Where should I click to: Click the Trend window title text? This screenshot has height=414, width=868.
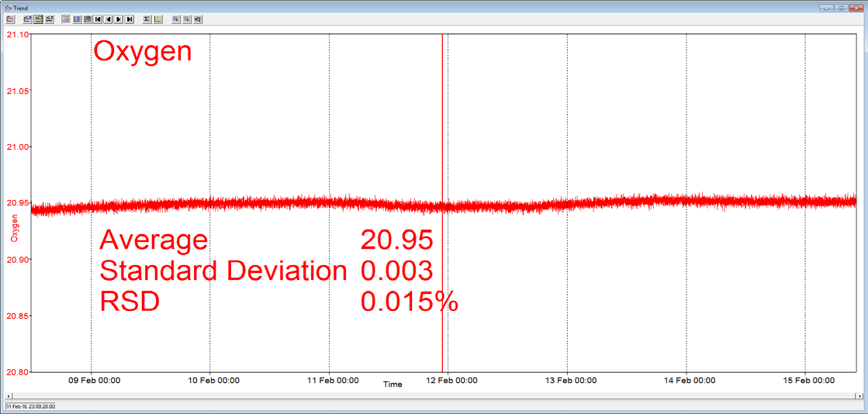click(x=20, y=8)
